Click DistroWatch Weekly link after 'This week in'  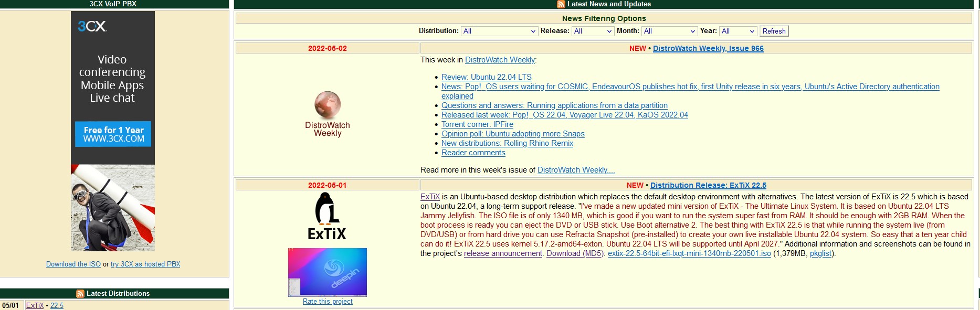[x=500, y=60]
